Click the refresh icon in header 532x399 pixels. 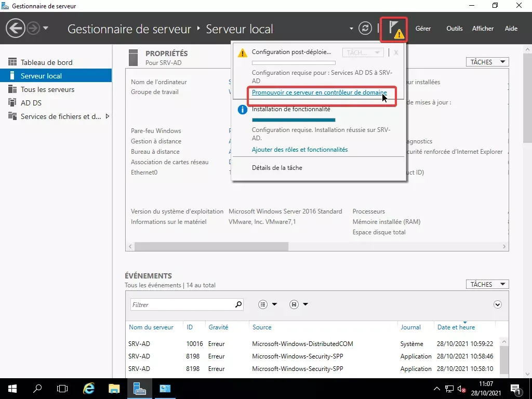point(366,29)
